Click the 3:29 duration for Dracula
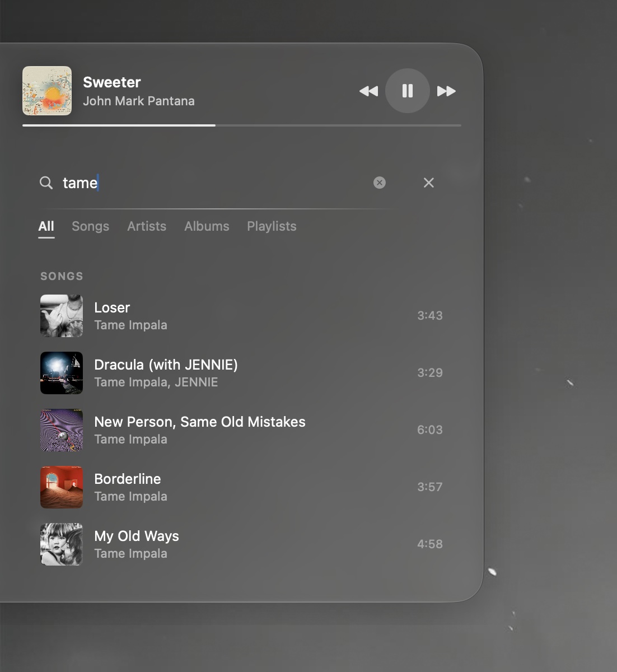 click(430, 373)
